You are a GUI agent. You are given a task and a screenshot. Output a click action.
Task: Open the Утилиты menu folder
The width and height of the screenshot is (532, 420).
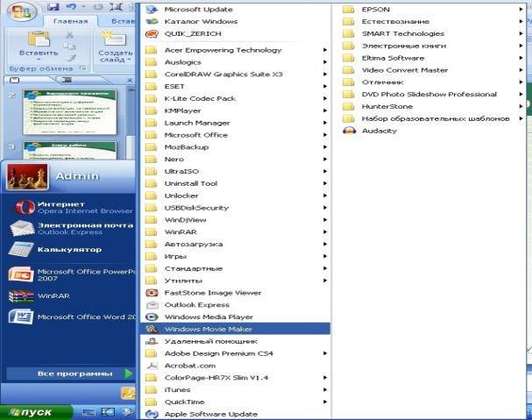(x=235, y=281)
